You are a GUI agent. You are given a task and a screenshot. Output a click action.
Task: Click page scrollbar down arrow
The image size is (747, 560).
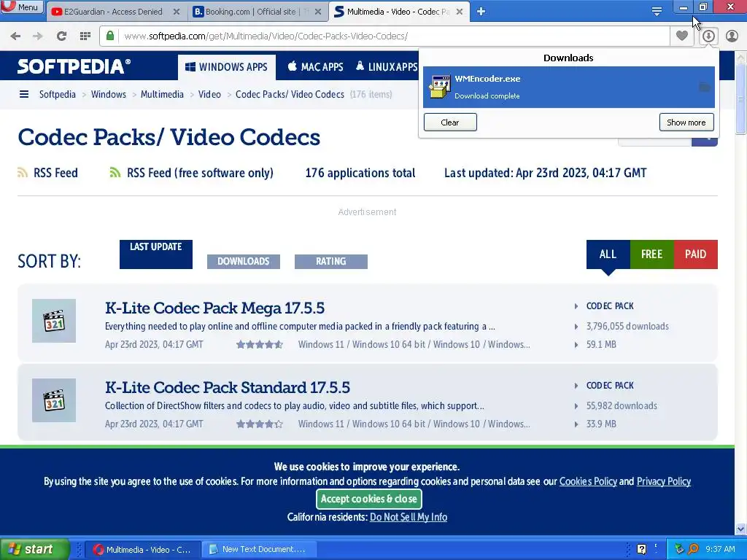[741, 529]
